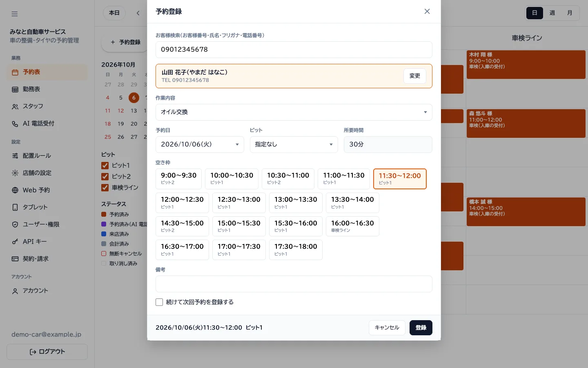Toggle the ピット2 checkbox

tap(105, 176)
